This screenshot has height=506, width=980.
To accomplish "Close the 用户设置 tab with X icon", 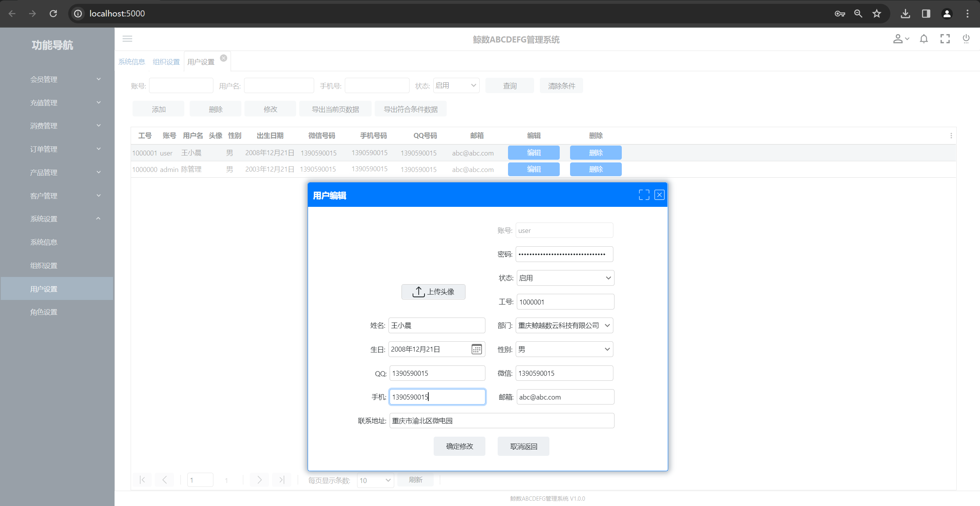I will tap(224, 58).
